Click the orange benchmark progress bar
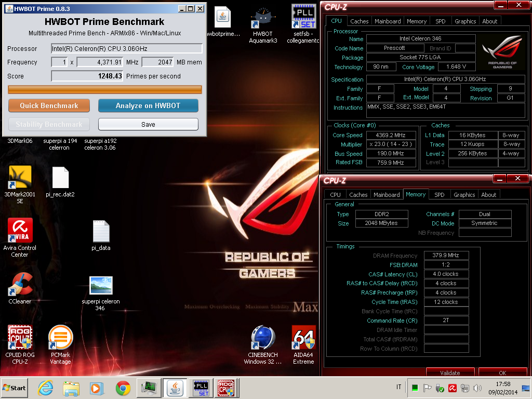532x399 pixels. 105,89
